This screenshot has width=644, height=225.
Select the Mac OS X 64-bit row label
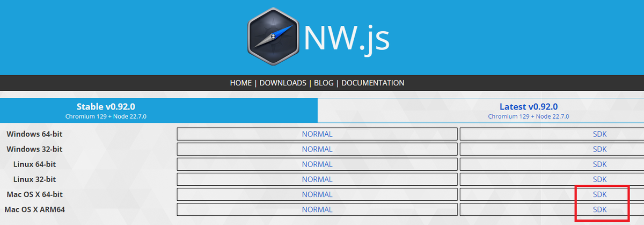(35, 194)
